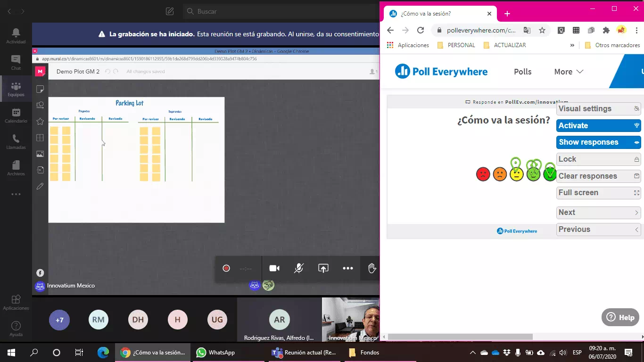Open a new Chrome tab
644x362 pixels.
(x=507, y=14)
